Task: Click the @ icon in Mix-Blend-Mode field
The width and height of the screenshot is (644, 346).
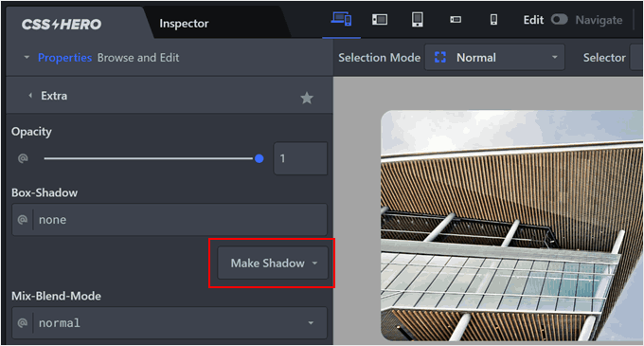Action: (23, 323)
